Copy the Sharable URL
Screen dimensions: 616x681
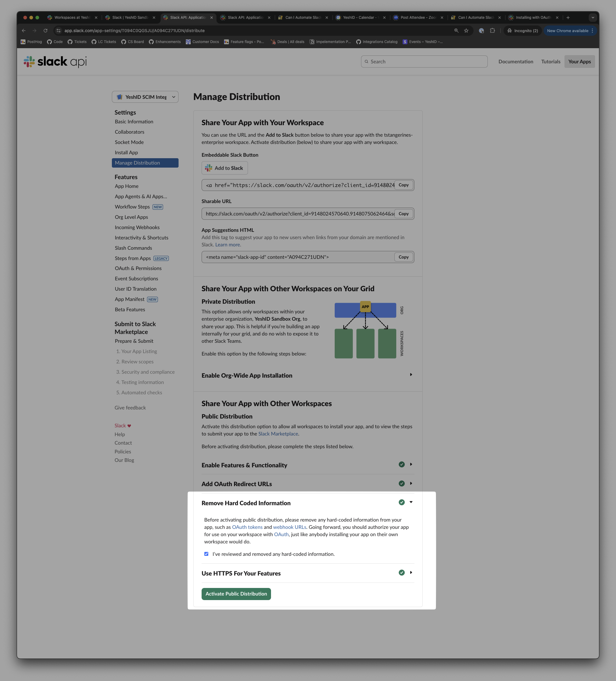point(403,214)
